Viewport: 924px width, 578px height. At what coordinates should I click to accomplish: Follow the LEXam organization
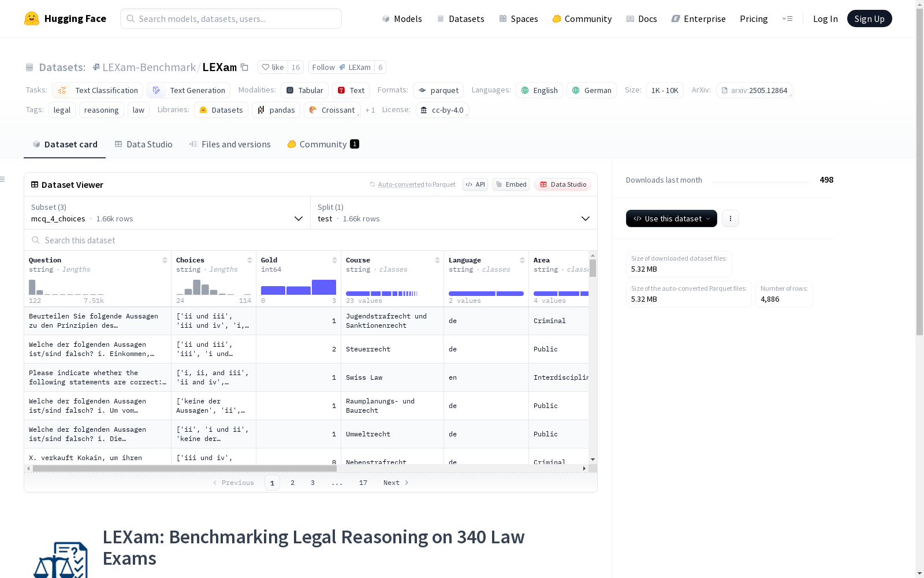coord(341,67)
